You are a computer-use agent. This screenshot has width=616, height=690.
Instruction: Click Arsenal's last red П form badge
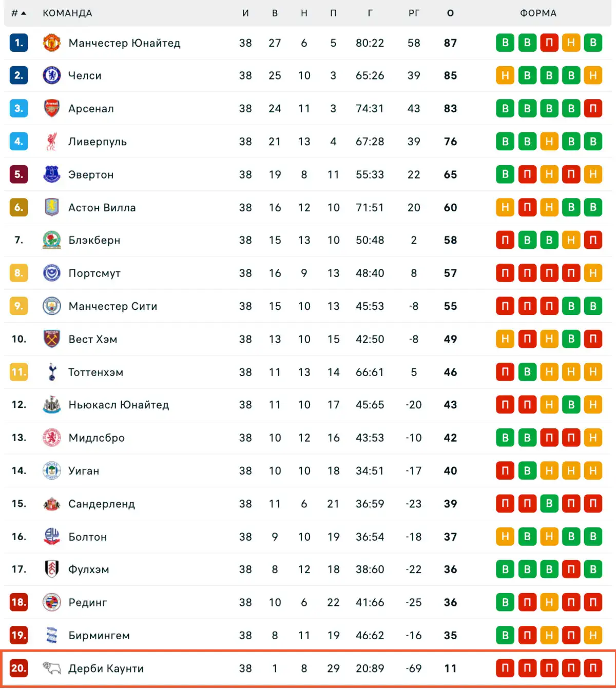[x=593, y=108]
